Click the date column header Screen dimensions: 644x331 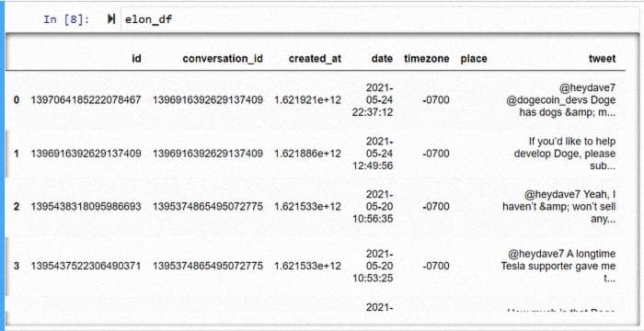tap(382, 59)
